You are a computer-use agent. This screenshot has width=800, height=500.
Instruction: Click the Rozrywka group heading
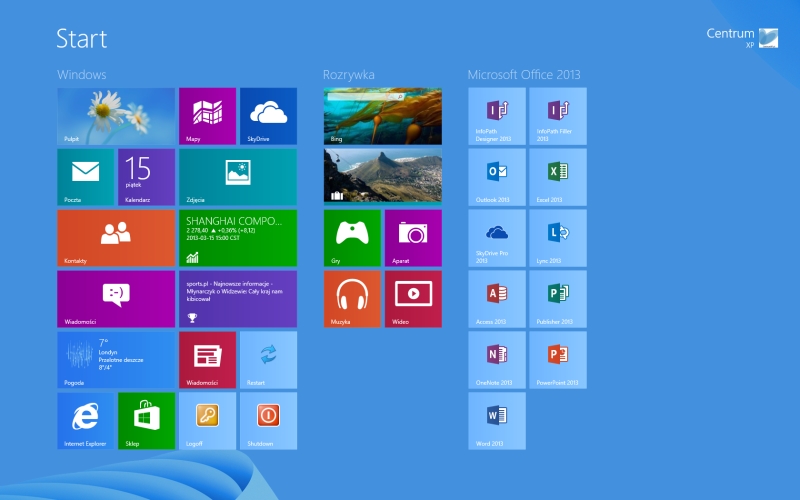(348, 75)
